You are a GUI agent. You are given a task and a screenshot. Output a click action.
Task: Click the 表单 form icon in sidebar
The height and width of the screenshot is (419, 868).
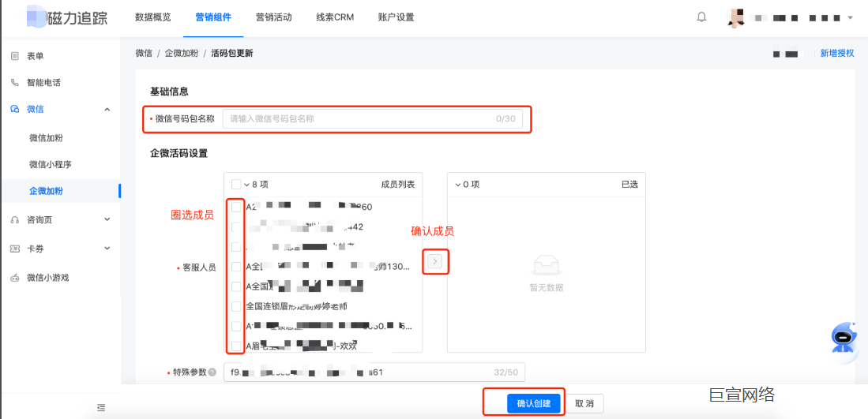tap(15, 56)
